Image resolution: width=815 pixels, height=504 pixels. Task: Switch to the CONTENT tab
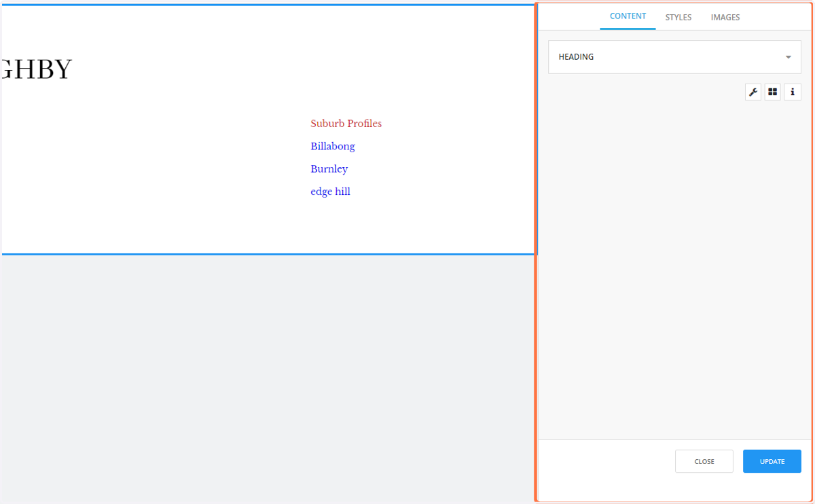pyautogui.click(x=628, y=16)
